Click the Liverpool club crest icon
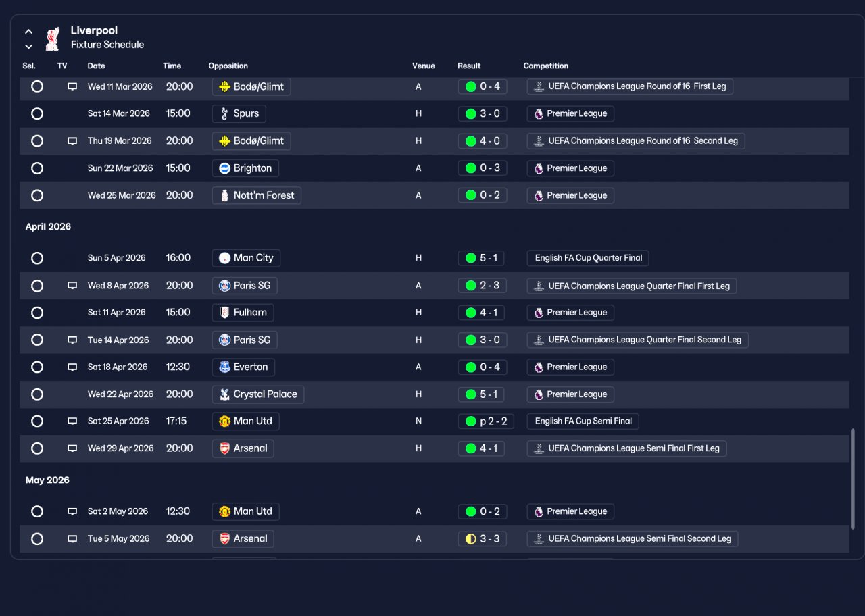Viewport: 865px width, 616px height. 53,38
